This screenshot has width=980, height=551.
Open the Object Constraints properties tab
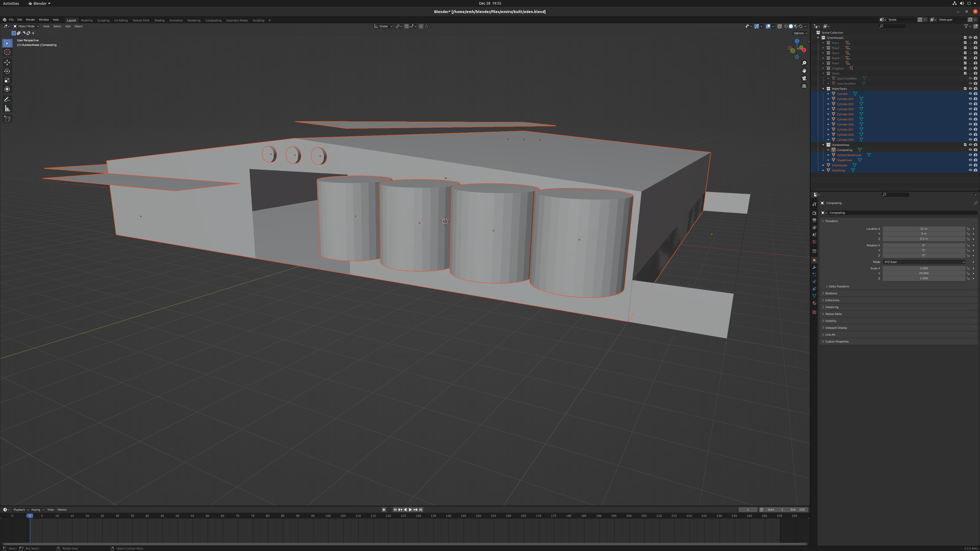coord(814,289)
